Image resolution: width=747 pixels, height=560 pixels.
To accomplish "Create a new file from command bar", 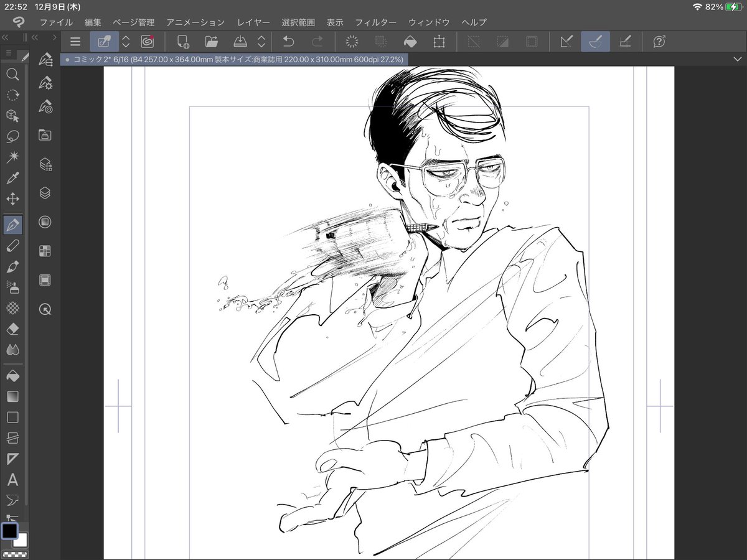I will [x=183, y=42].
